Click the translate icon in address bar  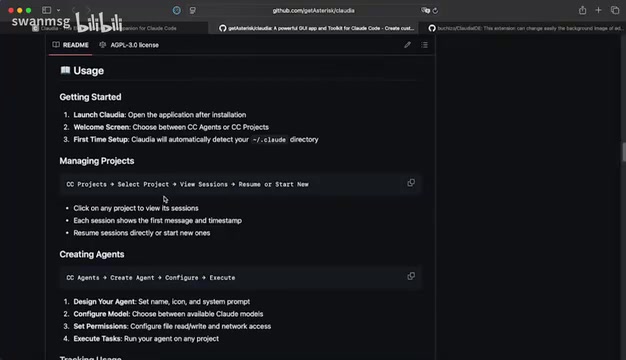[425, 10]
